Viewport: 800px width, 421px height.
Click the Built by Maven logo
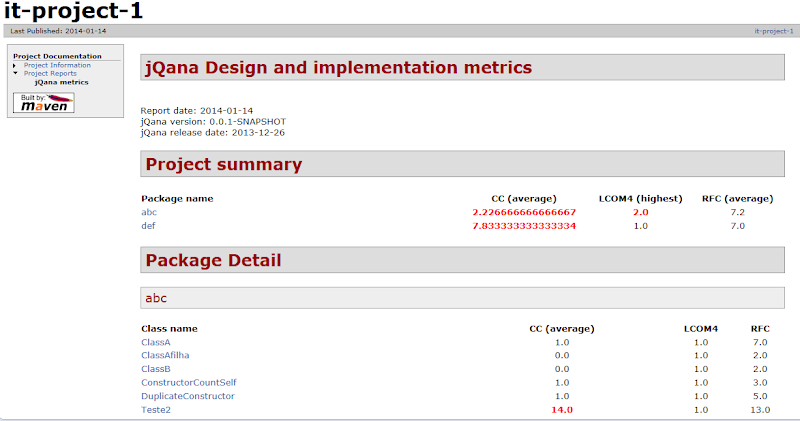tap(44, 103)
